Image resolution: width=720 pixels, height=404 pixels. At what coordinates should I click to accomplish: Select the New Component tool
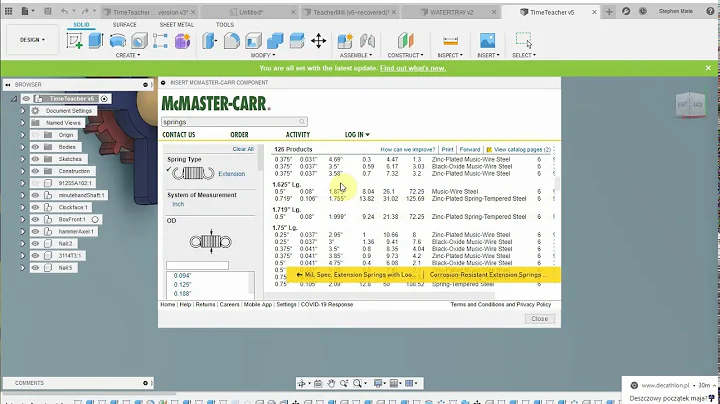click(x=345, y=41)
